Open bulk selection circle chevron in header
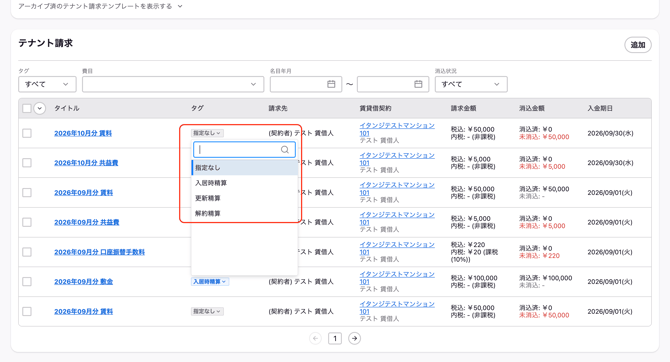This screenshot has width=670, height=362. click(39, 109)
